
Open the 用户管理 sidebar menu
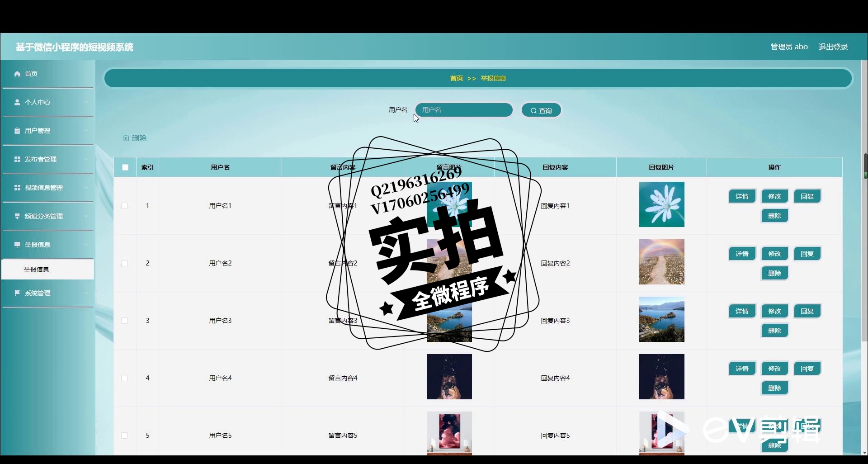(48, 131)
